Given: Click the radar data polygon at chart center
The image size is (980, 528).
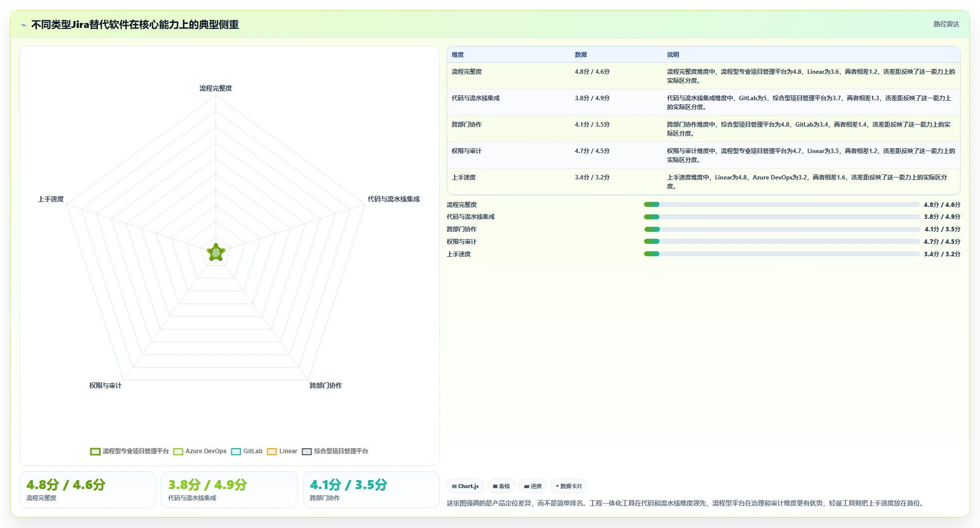Looking at the screenshot, I should 216,253.
